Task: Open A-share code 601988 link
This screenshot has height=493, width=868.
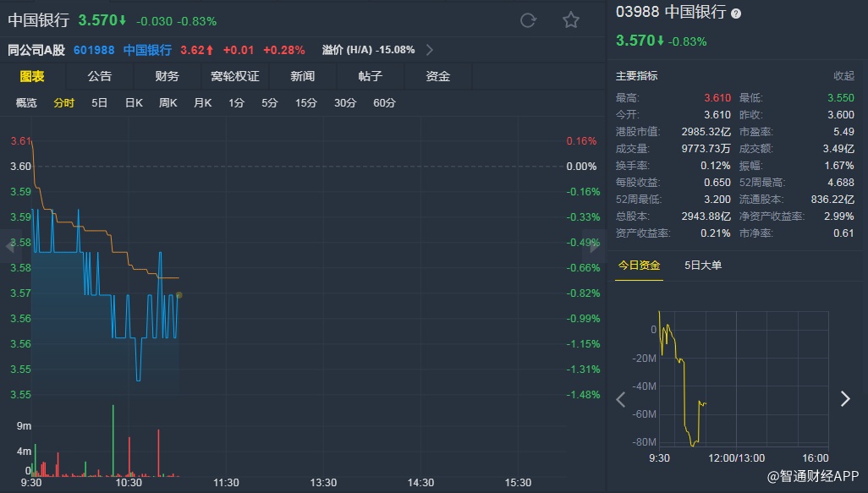Action: pyautogui.click(x=94, y=50)
